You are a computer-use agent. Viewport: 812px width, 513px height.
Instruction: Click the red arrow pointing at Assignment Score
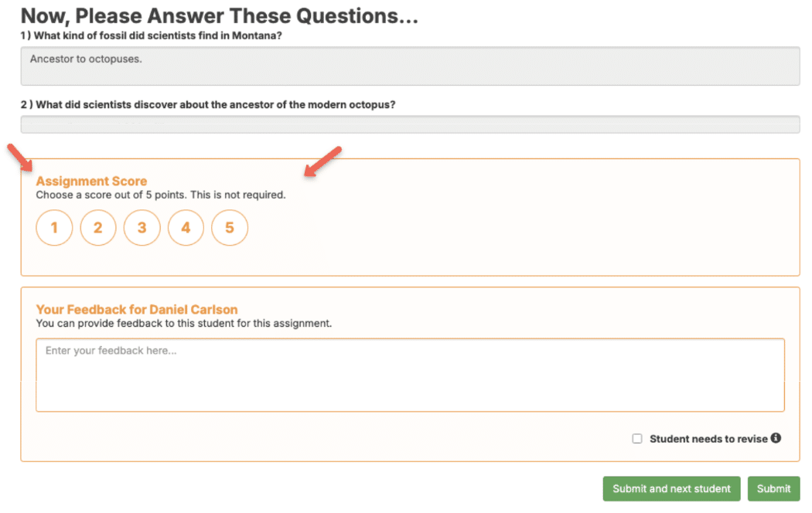(20, 158)
